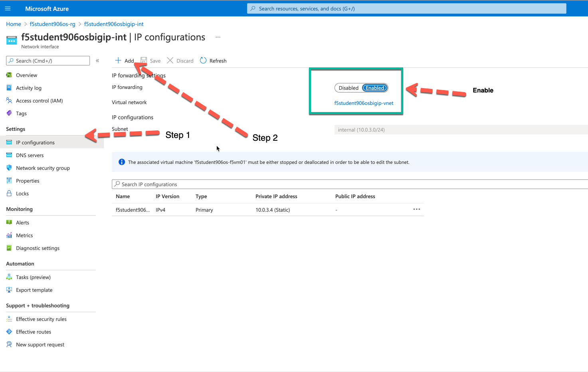This screenshot has height=372, width=588.
Task: Open Tags in the sidebar
Action: (x=21, y=113)
